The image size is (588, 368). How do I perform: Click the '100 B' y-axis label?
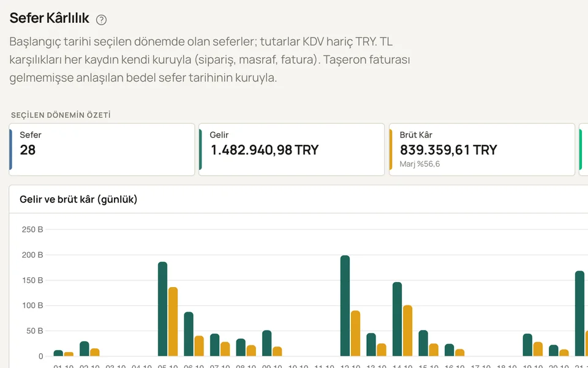[x=32, y=305]
